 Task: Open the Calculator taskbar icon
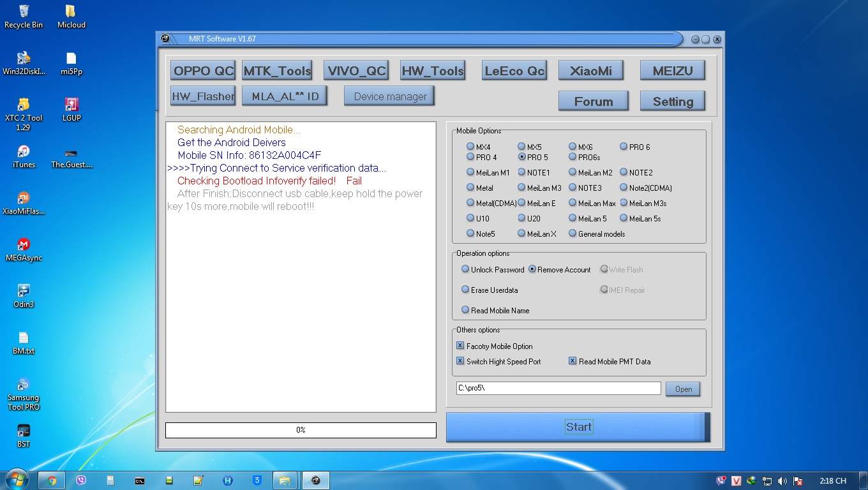[x=110, y=480]
